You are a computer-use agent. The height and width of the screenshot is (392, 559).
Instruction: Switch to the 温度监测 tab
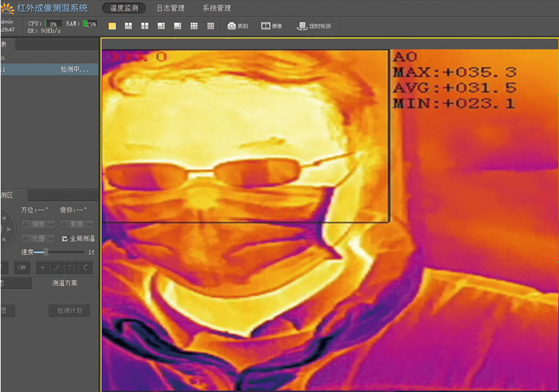click(x=124, y=8)
